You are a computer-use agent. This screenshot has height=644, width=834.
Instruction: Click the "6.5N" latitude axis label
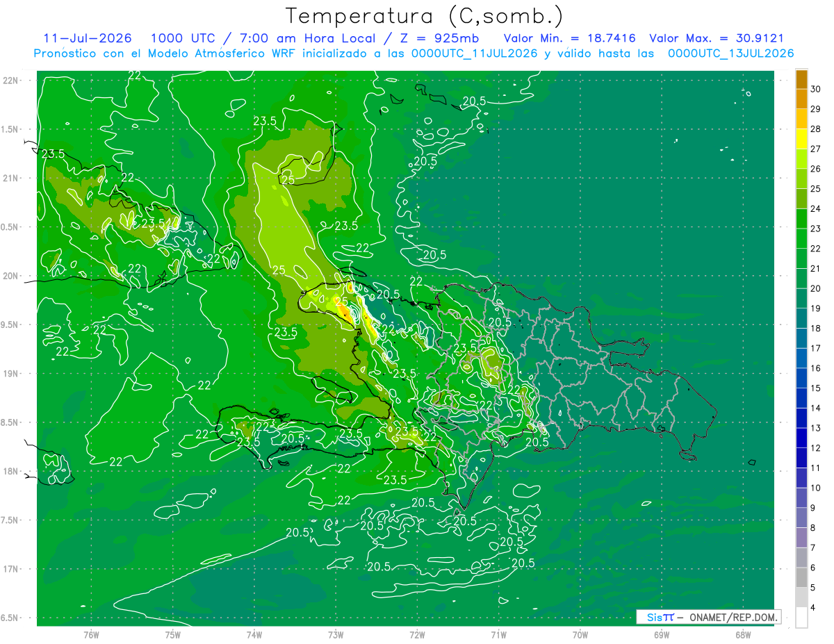[x=10, y=618]
